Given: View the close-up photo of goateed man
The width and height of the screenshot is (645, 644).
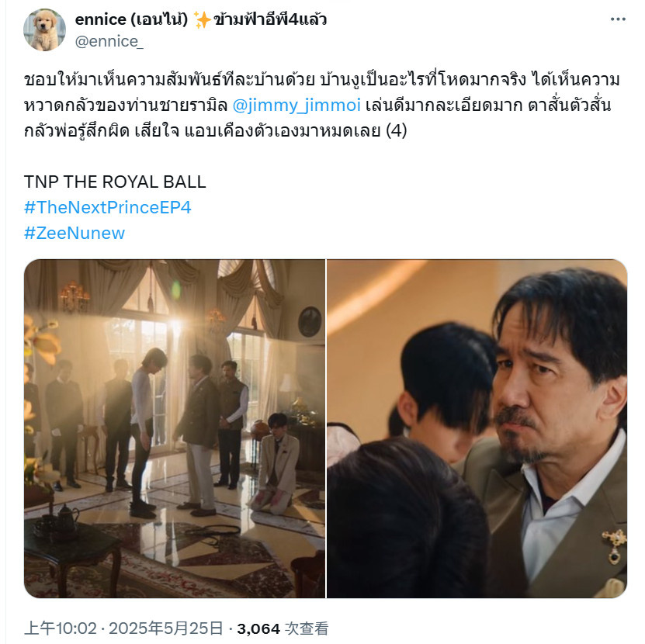Looking at the screenshot, I should pos(477,428).
